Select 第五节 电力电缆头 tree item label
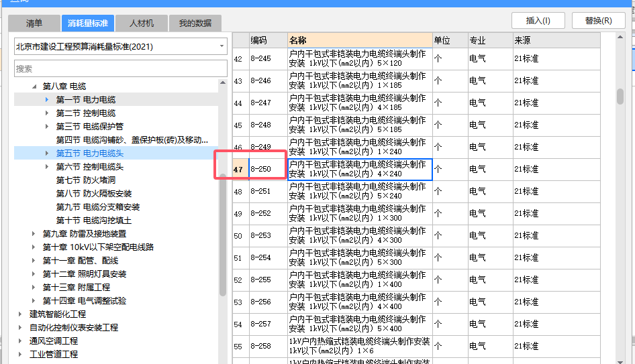The width and height of the screenshot is (635, 364). point(90,154)
